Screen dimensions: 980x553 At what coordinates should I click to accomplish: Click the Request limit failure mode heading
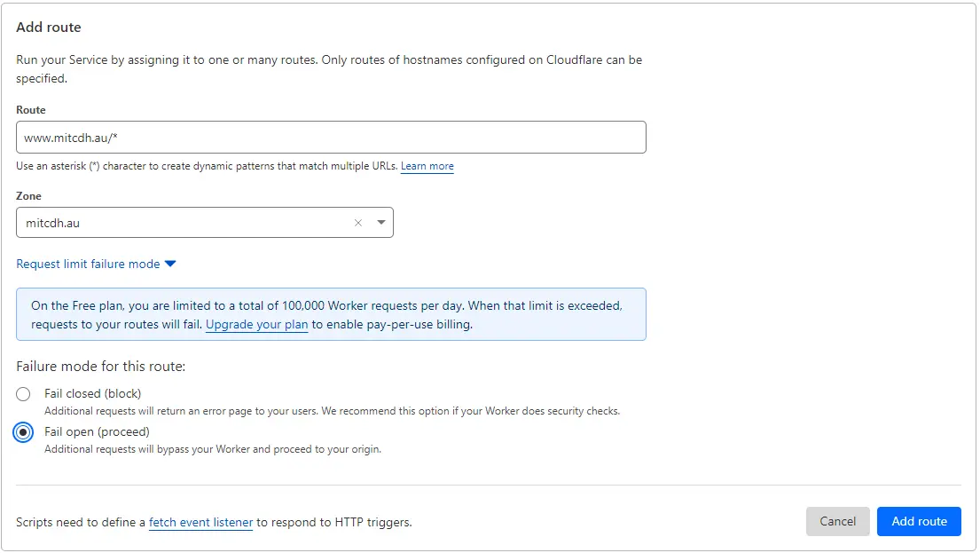(89, 263)
